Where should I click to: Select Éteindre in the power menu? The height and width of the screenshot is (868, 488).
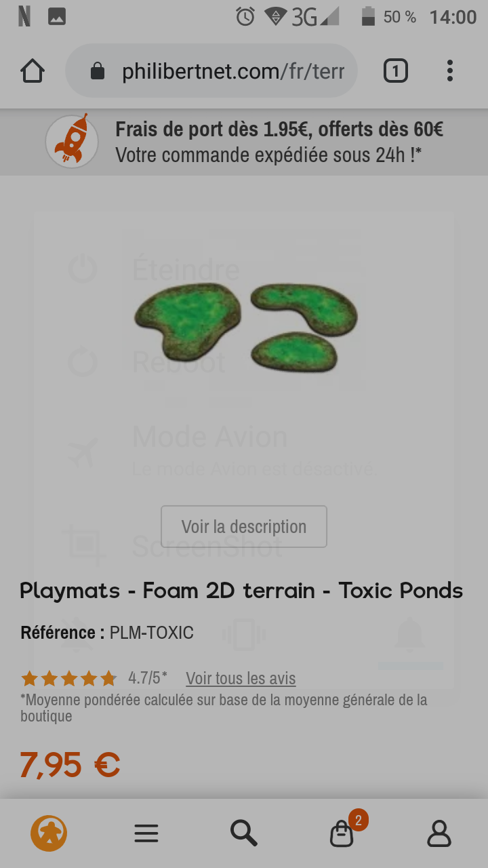[186, 269]
